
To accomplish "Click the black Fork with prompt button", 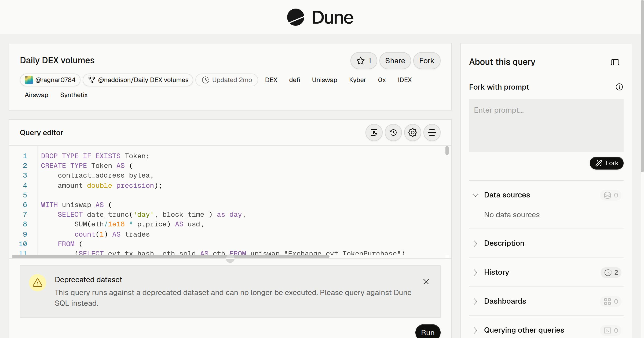I will pyautogui.click(x=606, y=163).
